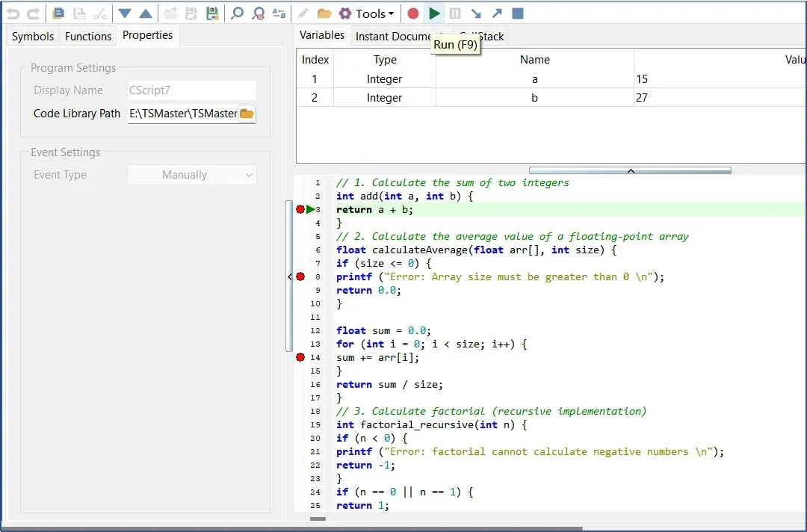Click the blue upward triangle icon
The height and width of the screenshot is (532, 807).
146,14
